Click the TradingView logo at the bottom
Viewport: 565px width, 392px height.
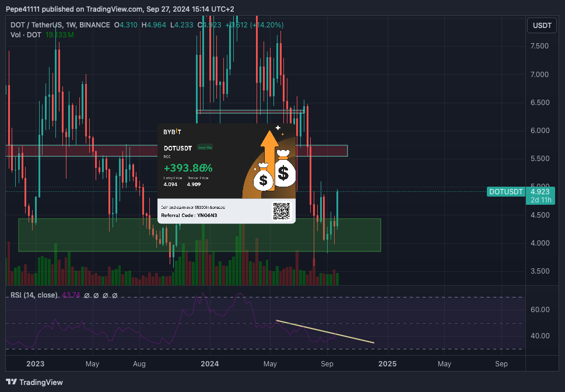[x=34, y=382]
